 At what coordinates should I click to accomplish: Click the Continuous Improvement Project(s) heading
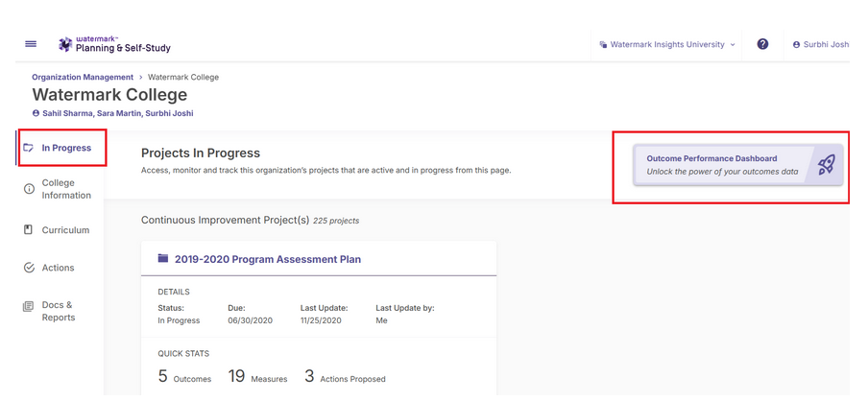pos(226,220)
